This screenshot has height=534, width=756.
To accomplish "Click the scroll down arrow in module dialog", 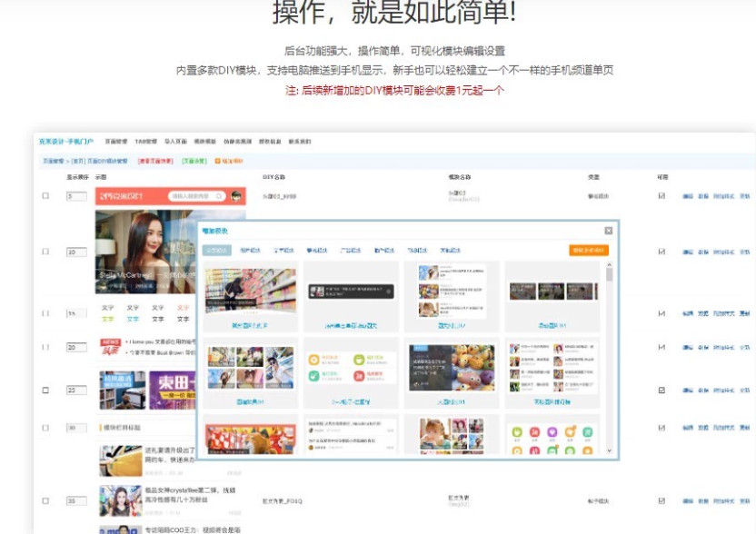I will 609,449.
